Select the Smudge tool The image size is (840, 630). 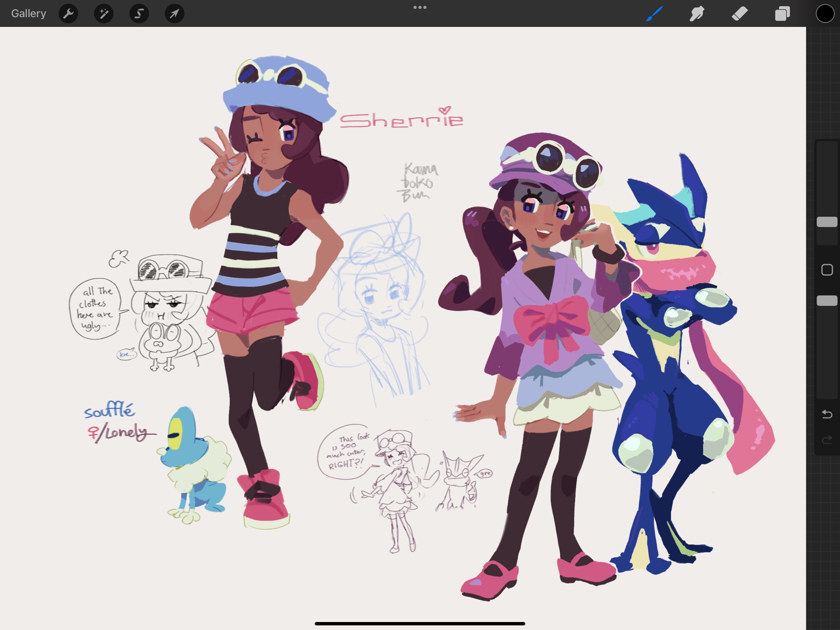(697, 13)
